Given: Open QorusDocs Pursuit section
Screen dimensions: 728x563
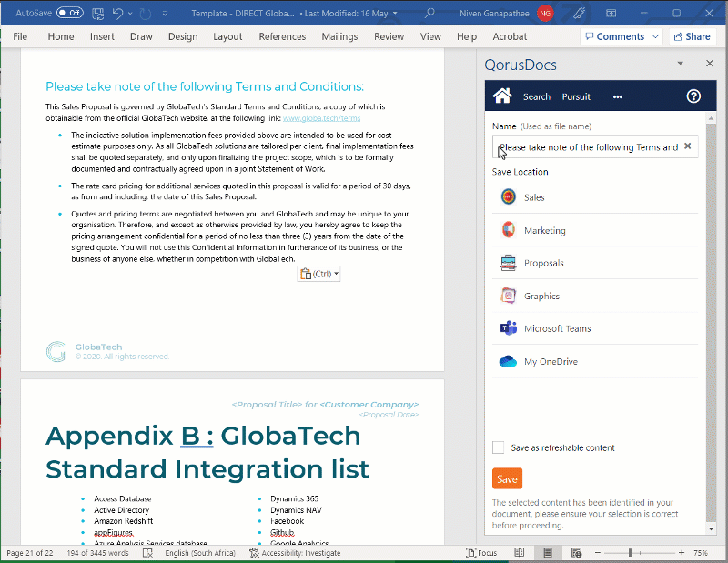Looking at the screenshot, I should coord(576,96).
